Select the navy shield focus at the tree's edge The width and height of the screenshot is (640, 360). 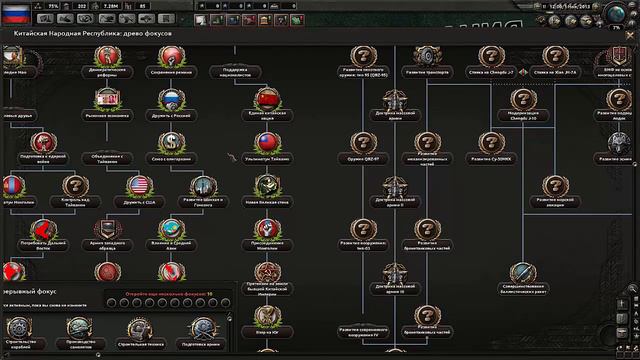pyautogui.click(x=619, y=56)
